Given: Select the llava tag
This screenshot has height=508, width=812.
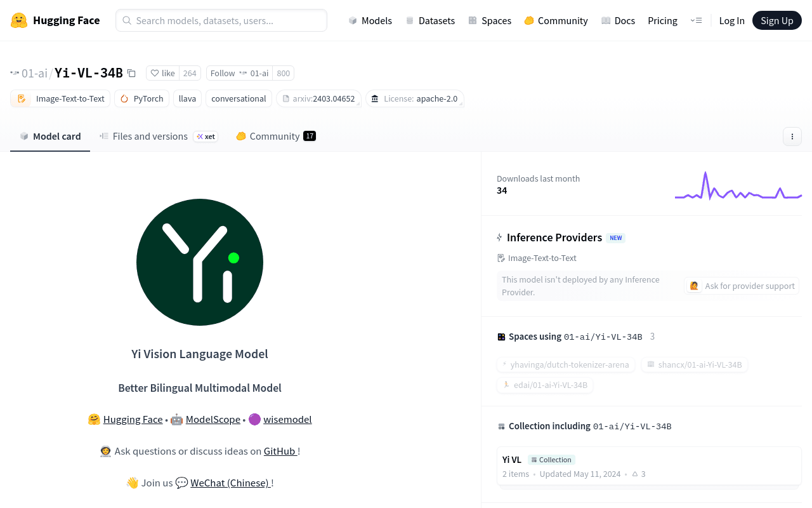Looking at the screenshot, I should [x=187, y=98].
